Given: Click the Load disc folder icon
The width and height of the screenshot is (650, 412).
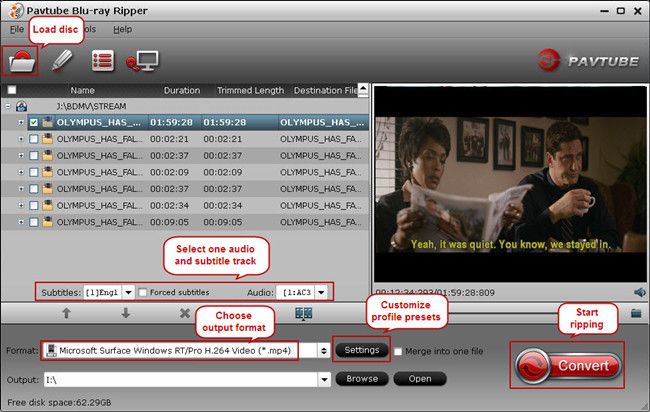Looking at the screenshot, I should pyautogui.click(x=21, y=60).
